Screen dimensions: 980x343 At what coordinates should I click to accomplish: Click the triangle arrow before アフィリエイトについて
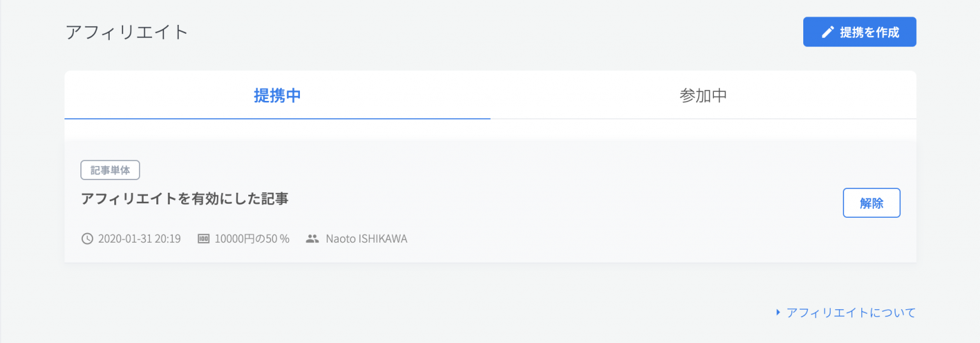coord(778,313)
